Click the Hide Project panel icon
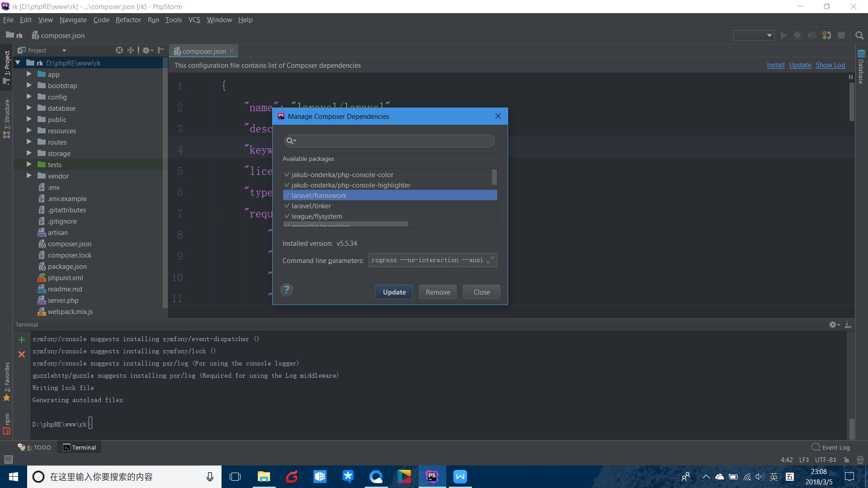The image size is (868, 488). point(161,51)
